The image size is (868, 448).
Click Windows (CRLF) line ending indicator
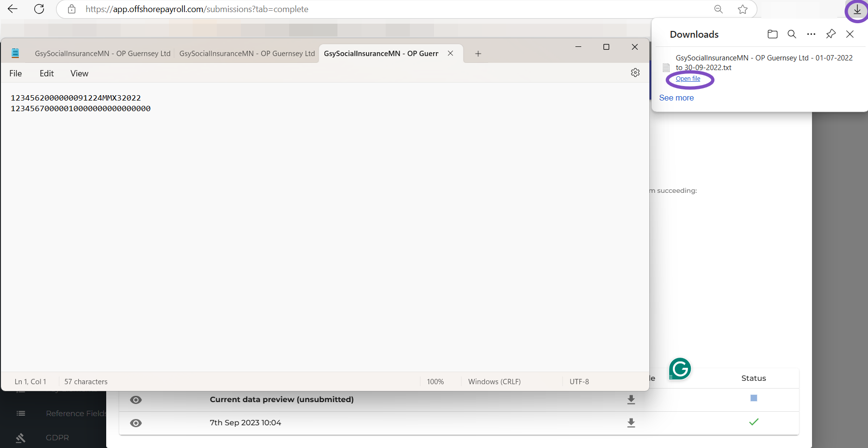tap(494, 382)
